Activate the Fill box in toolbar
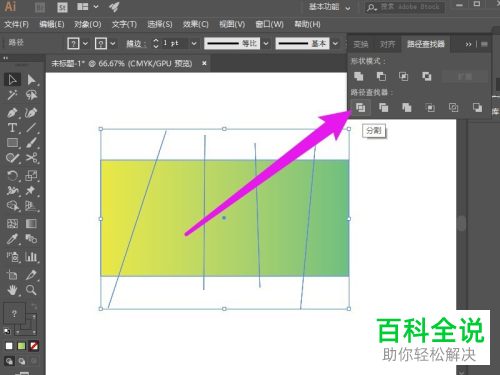 tap(14, 314)
